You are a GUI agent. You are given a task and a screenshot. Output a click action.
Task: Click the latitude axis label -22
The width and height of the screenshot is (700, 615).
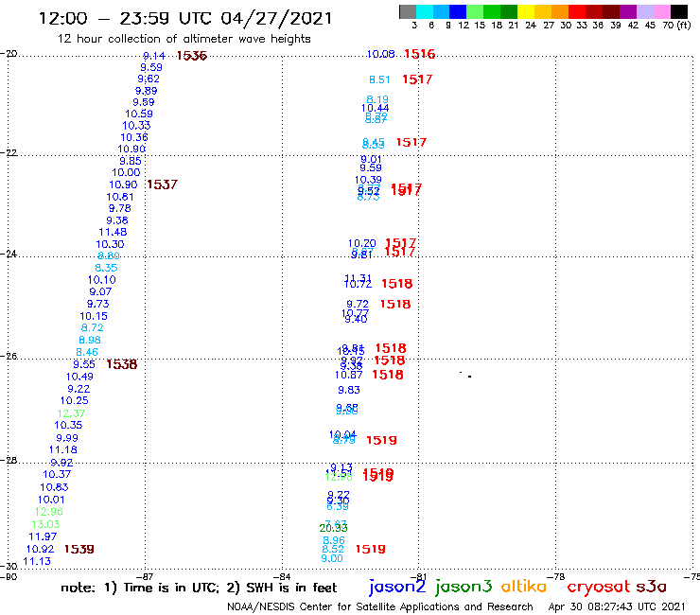[x=8, y=152]
